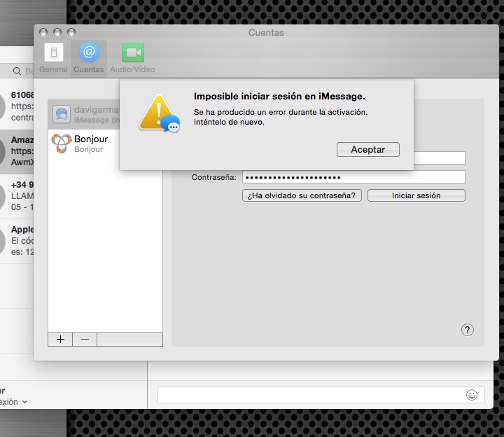Click ¿Ha olvidado su contraseña? button

click(302, 195)
